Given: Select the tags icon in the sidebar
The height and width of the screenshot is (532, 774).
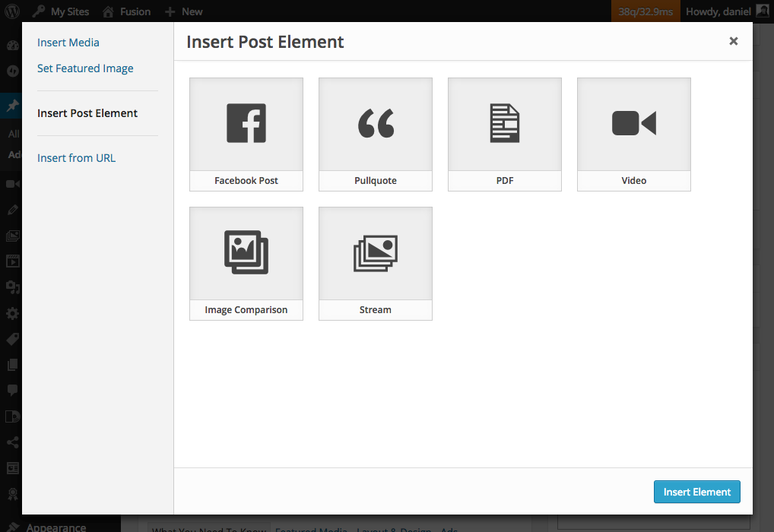Looking at the screenshot, I should click(12, 339).
